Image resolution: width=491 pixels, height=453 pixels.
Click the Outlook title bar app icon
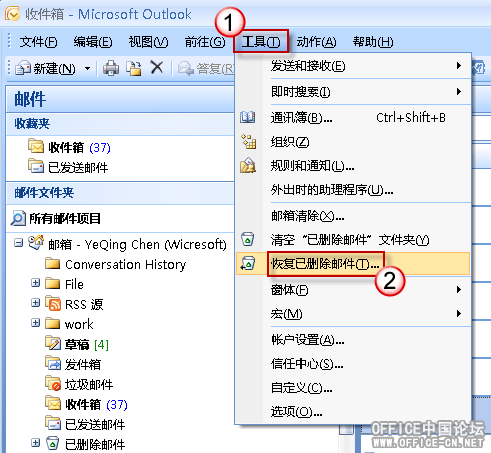12,14
